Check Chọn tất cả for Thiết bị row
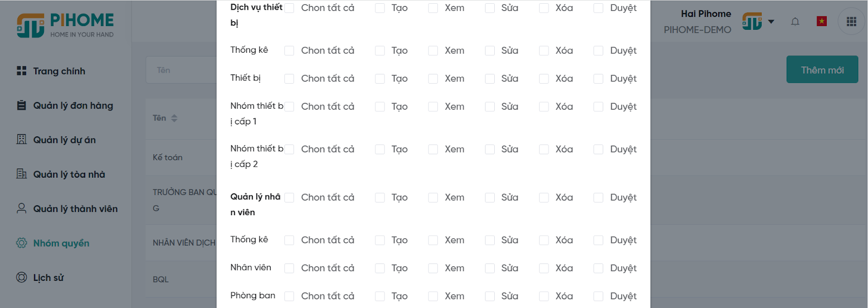Image resolution: width=868 pixels, height=308 pixels. [290, 79]
